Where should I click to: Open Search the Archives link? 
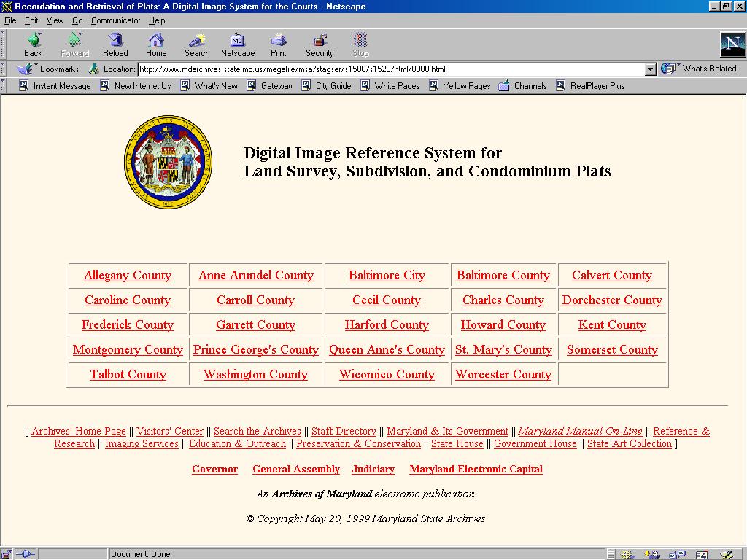tap(258, 432)
